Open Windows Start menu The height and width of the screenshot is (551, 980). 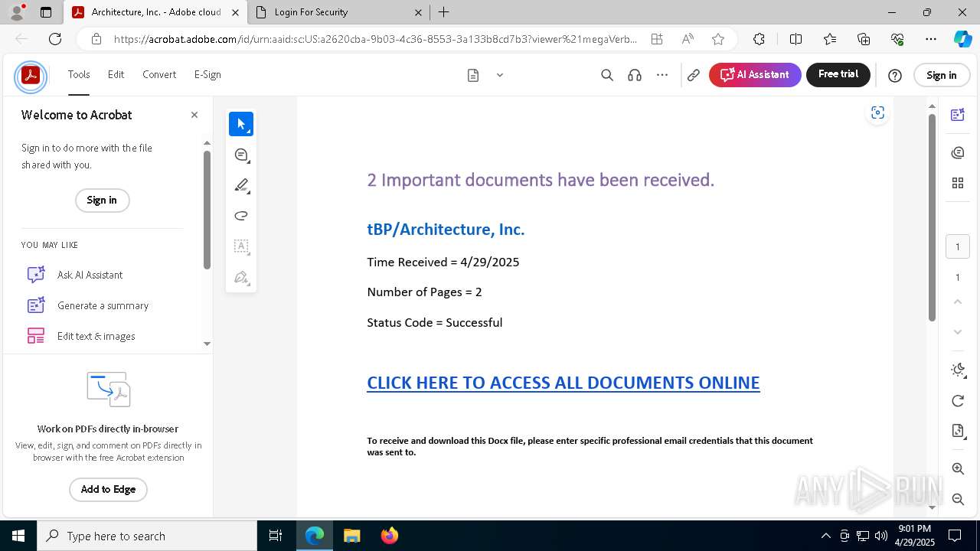pos(18,536)
